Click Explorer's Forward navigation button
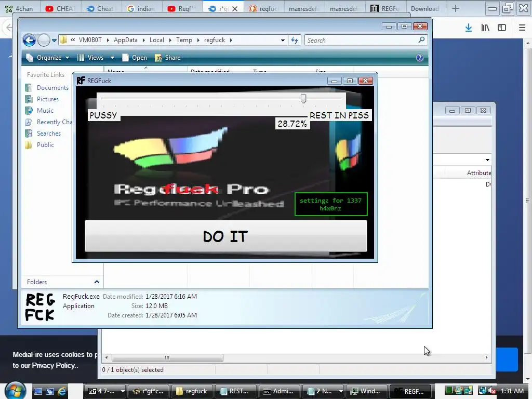The width and height of the screenshot is (532, 399). pos(44,40)
